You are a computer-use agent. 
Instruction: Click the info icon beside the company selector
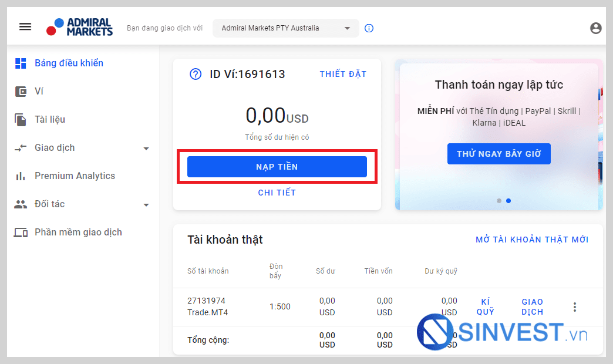(369, 28)
